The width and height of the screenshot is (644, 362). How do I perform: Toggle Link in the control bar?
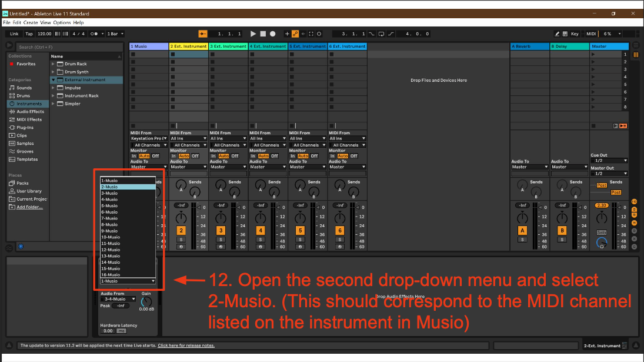(x=14, y=34)
